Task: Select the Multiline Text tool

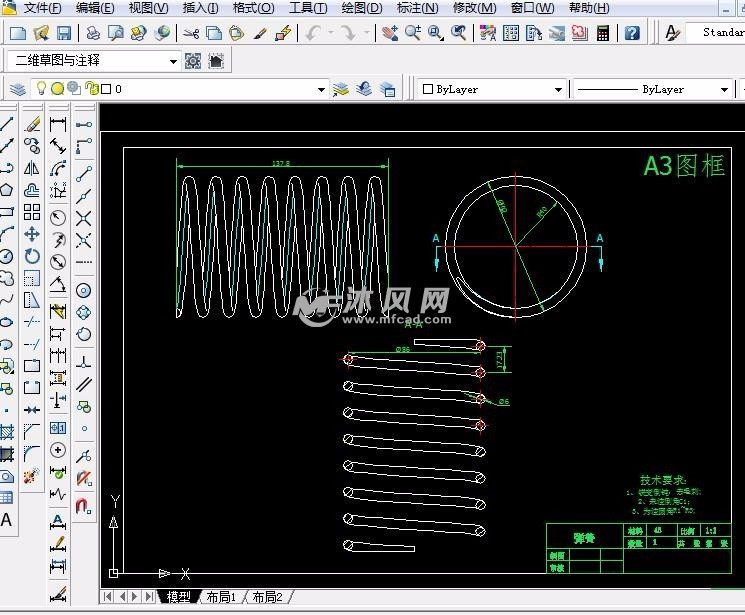Action: [6, 520]
